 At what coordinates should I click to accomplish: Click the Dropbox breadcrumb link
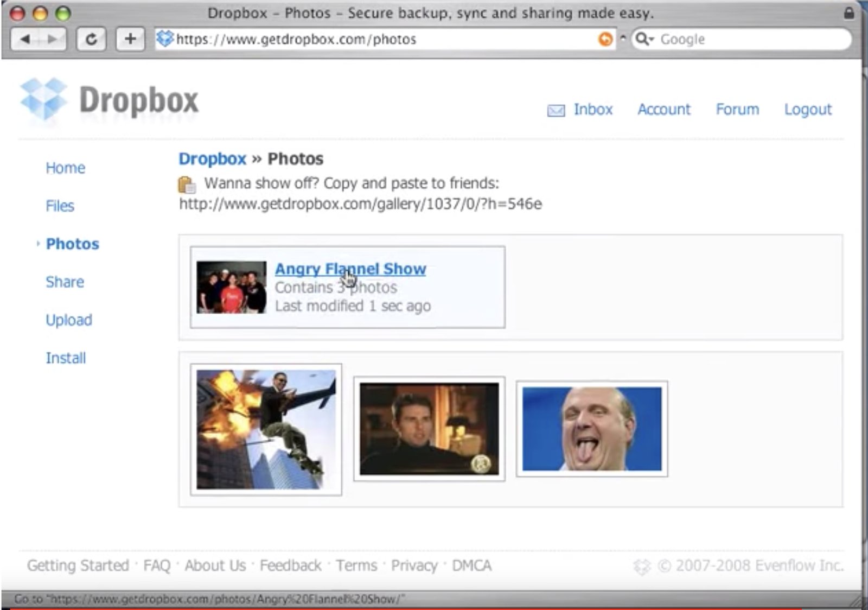[212, 159]
